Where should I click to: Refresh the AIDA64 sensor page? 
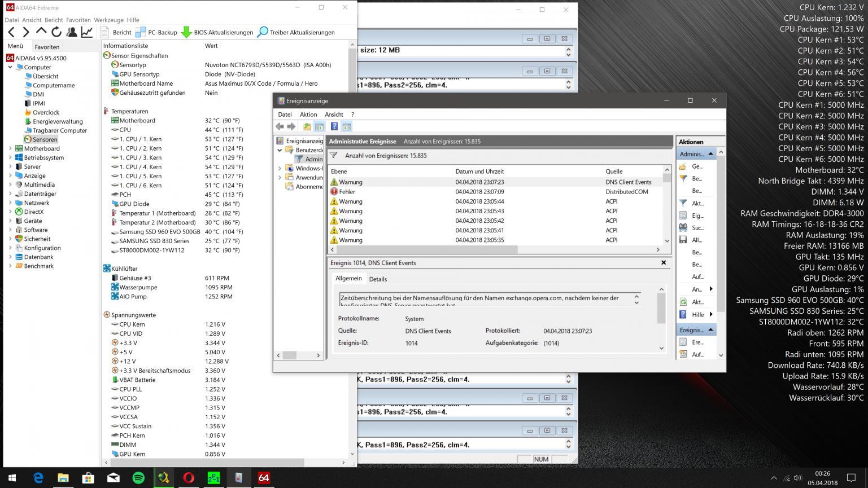(56, 32)
